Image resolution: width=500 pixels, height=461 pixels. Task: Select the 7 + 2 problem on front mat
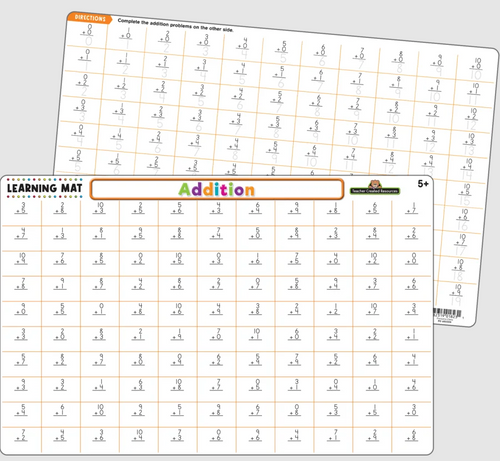[21, 435]
